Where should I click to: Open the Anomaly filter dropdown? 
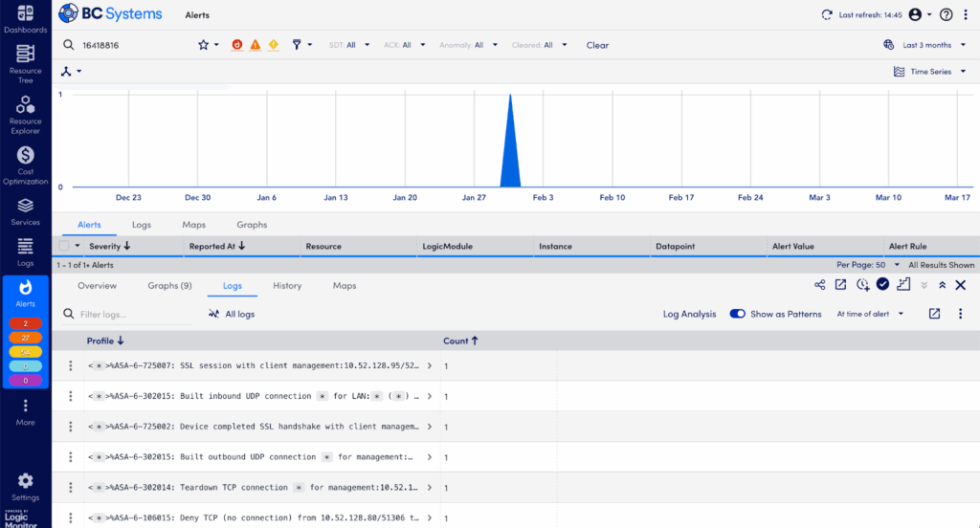pos(468,45)
